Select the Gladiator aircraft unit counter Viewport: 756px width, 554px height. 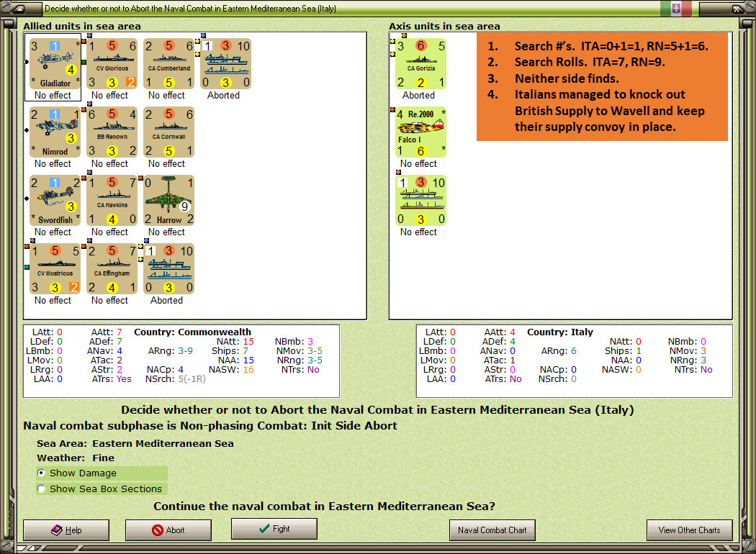55,63
